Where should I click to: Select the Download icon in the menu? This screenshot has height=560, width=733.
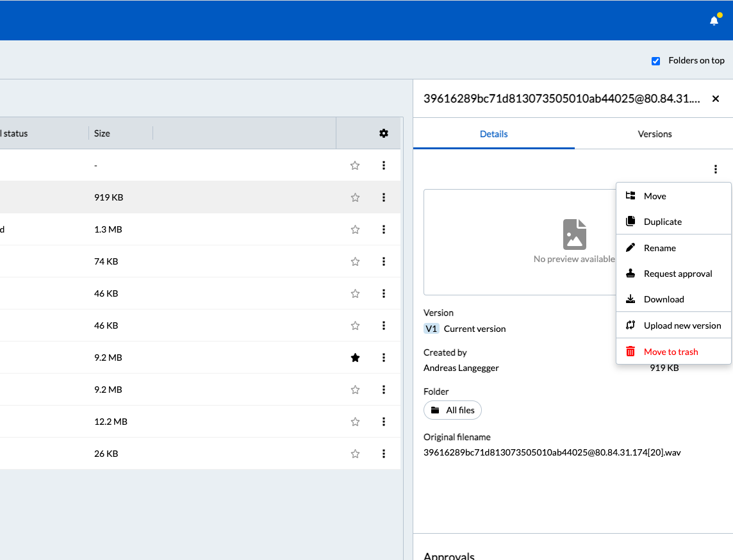[x=630, y=299]
